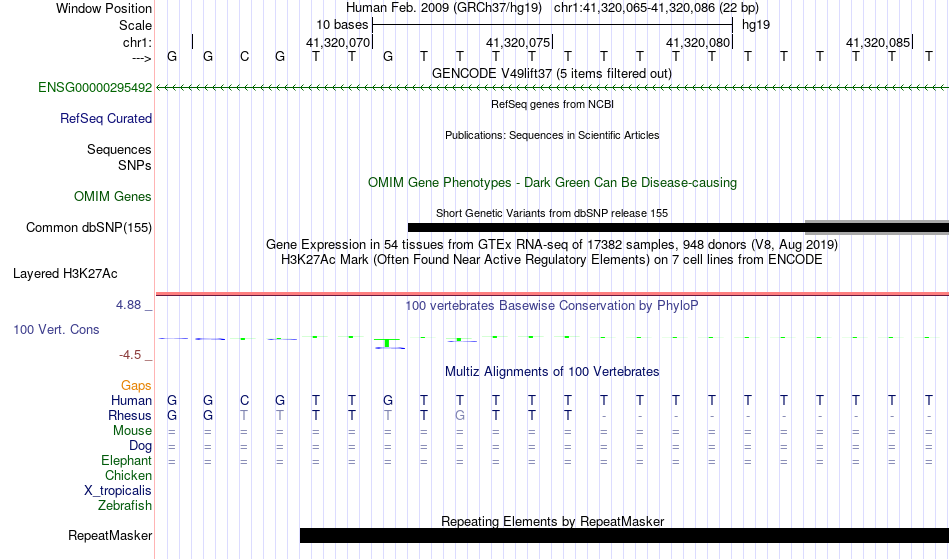Screen dimensions: 950x559
Task: Click the 41,320,070 ruler position
Action: pyautogui.click(x=337, y=42)
